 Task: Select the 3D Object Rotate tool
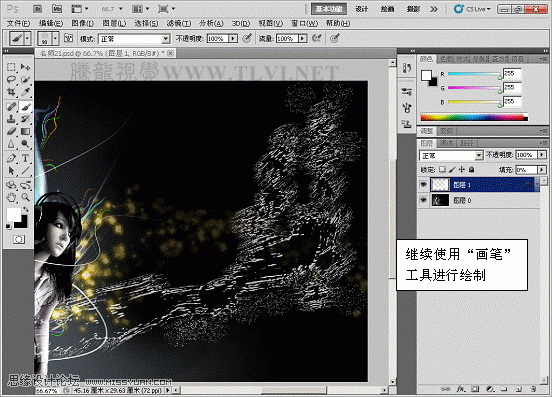tap(11, 185)
